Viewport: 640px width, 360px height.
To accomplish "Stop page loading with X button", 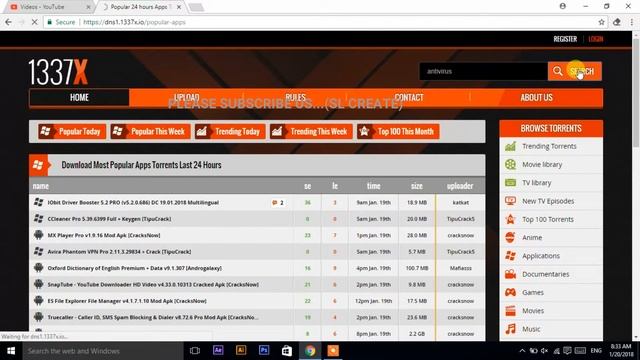I will (35, 22).
